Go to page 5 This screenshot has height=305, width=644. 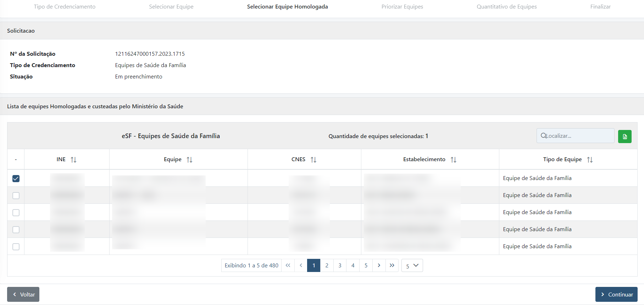[366, 265]
